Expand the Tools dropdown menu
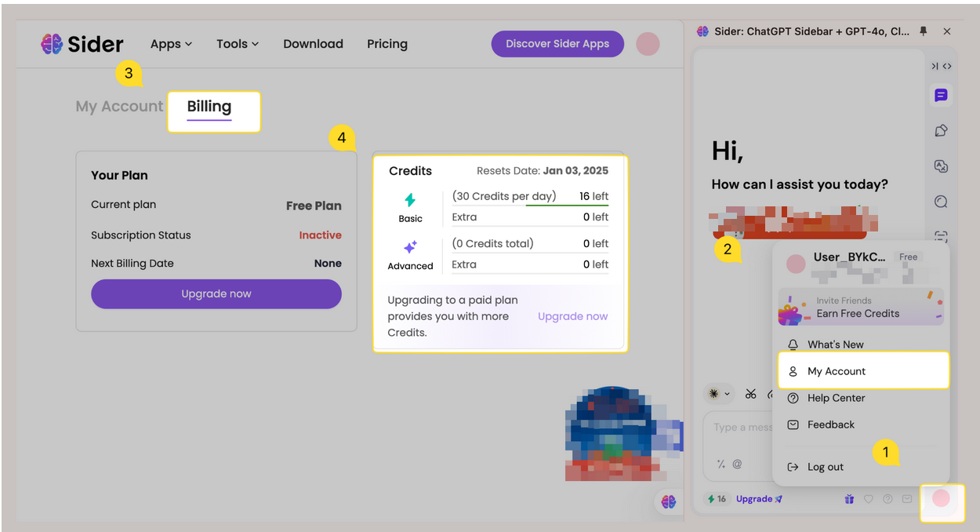The height and width of the screenshot is (532, 980). [238, 44]
